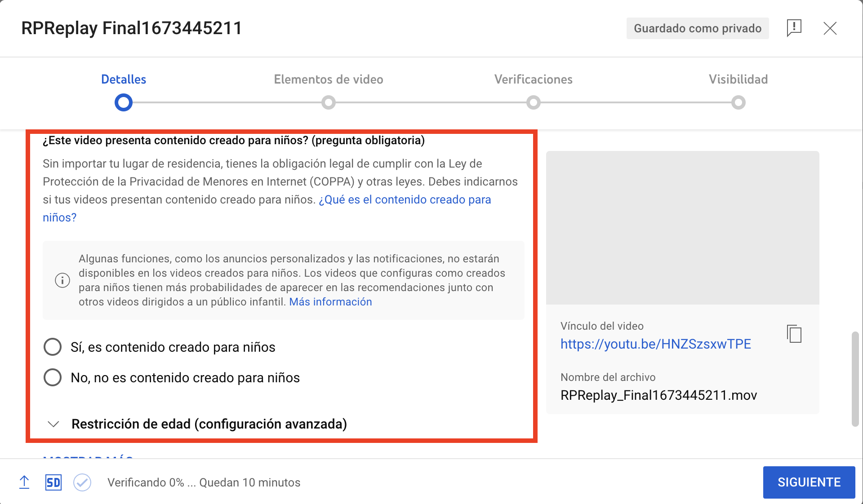Copy the video link with clipboard icon

click(x=794, y=334)
